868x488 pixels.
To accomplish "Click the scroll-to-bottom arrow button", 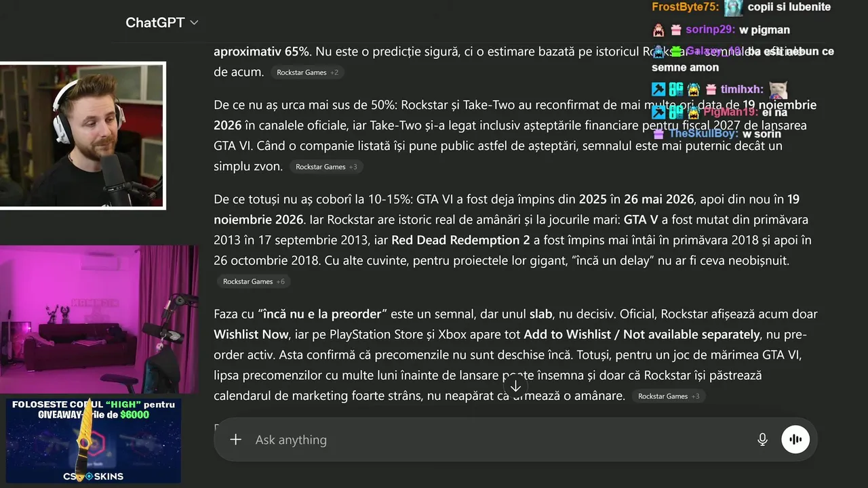I will [515, 386].
